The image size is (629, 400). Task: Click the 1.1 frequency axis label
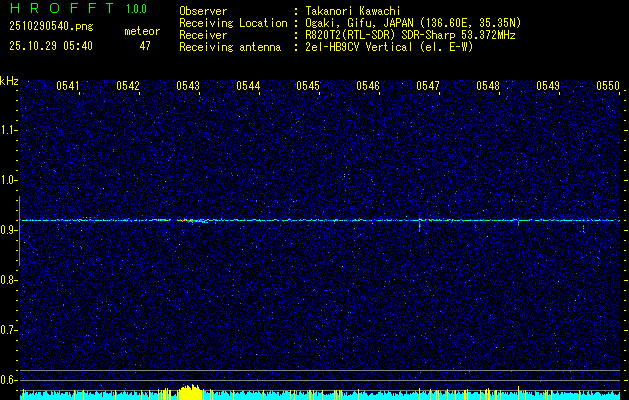point(9,129)
